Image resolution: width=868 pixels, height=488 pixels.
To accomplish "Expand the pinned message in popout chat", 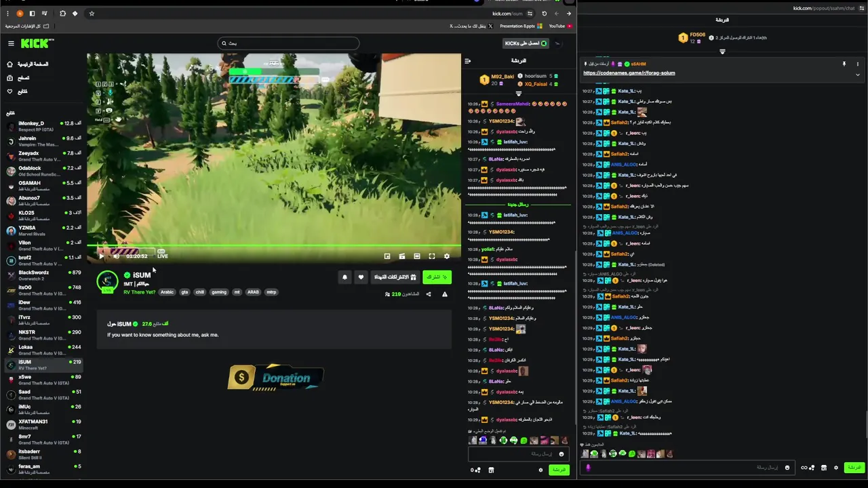I will click(x=857, y=74).
